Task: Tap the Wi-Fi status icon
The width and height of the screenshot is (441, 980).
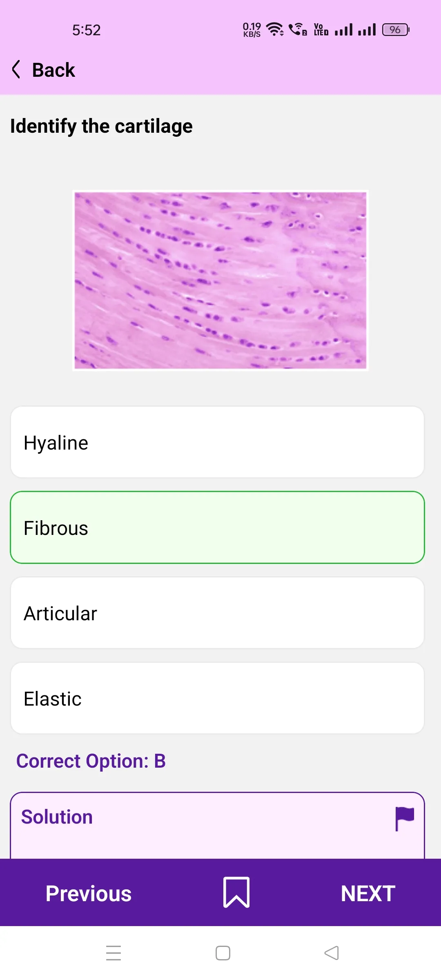Action: click(x=274, y=29)
